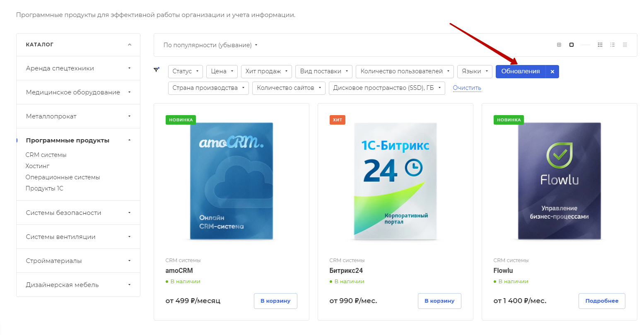Open the Количество пользователей filter

point(405,71)
